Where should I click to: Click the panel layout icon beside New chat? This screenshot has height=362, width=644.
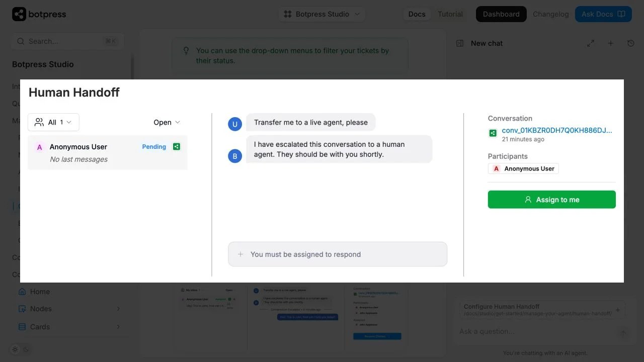459,43
